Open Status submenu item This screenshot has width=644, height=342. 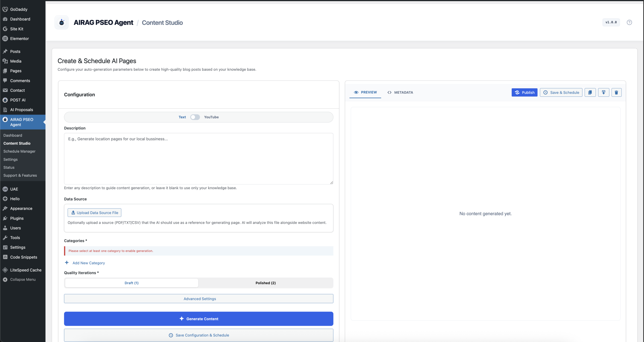pos(9,167)
